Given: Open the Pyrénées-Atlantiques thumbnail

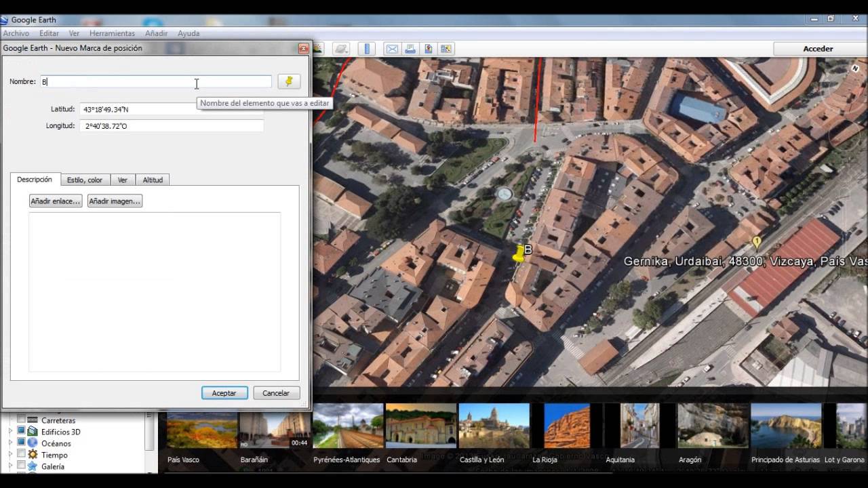Looking at the screenshot, I should 348,426.
